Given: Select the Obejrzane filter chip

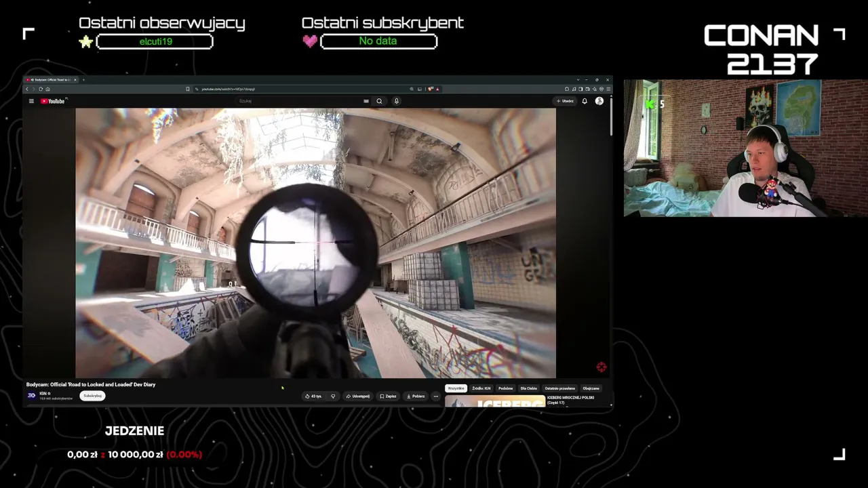Looking at the screenshot, I should tap(591, 388).
